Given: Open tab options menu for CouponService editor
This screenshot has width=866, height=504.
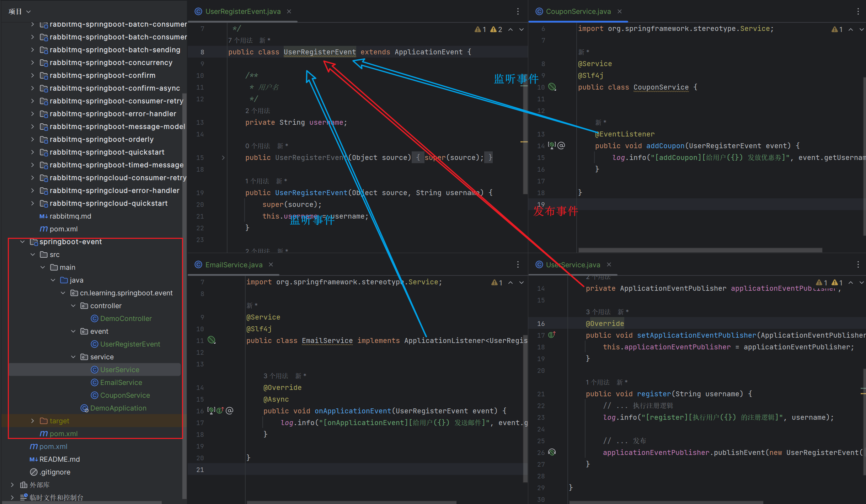Looking at the screenshot, I should [858, 11].
